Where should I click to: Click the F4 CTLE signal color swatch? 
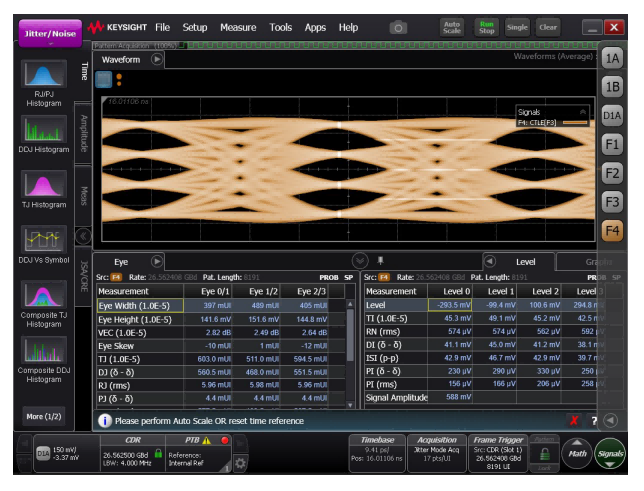575,123
